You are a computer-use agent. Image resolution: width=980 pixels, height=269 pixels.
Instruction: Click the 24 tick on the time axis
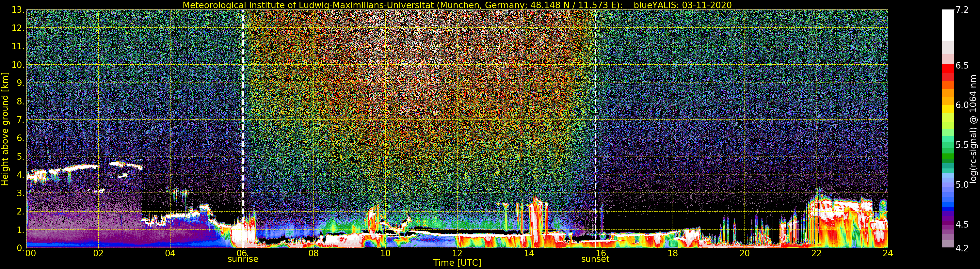[x=888, y=253]
